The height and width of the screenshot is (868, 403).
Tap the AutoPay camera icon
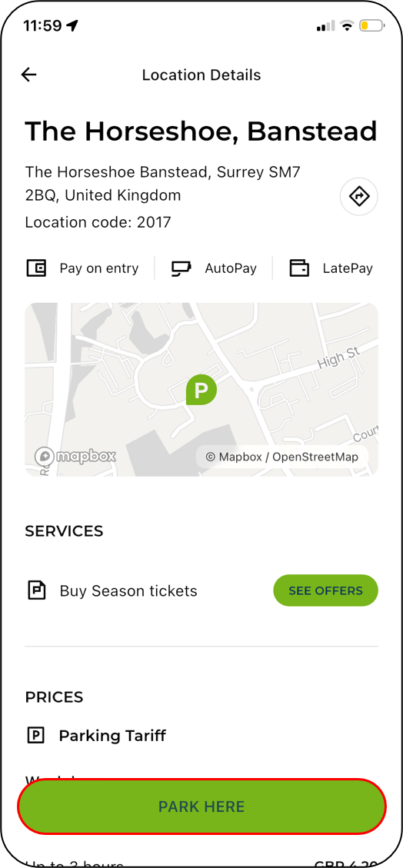(181, 268)
